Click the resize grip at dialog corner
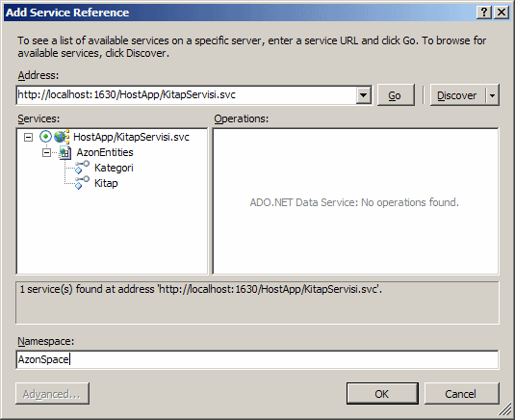 505,410
